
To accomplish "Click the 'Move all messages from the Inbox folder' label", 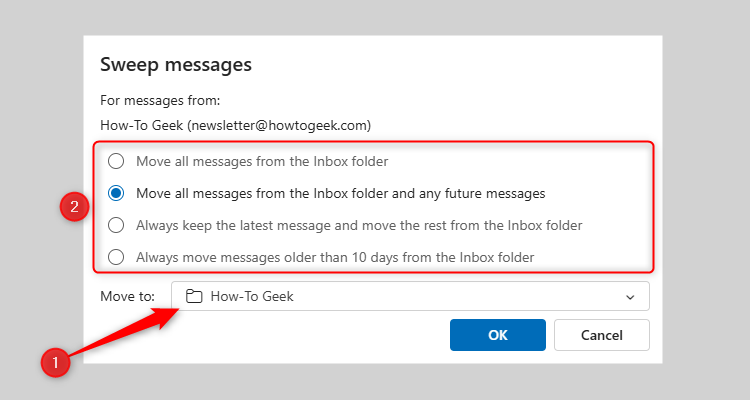I will tap(261, 161).
